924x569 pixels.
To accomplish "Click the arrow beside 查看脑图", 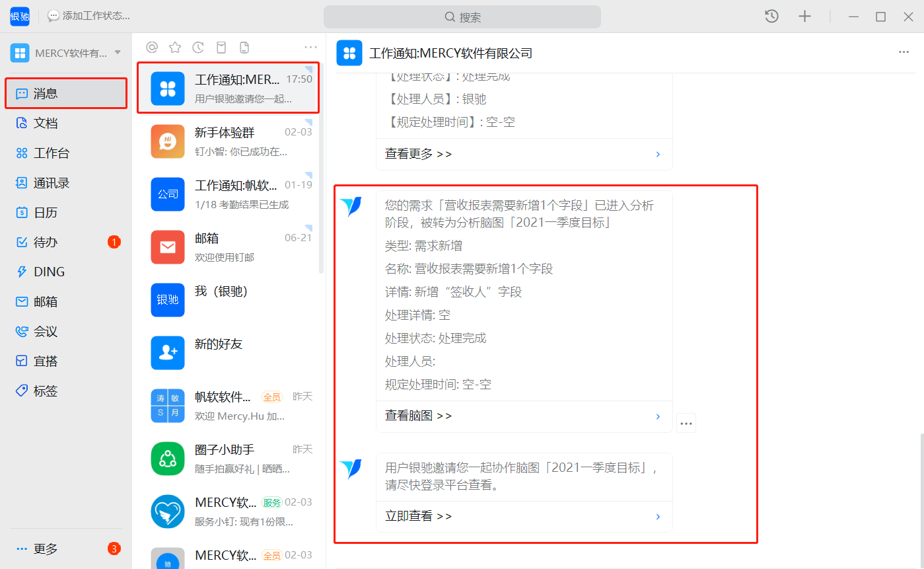I will click(x=658, y=416).
